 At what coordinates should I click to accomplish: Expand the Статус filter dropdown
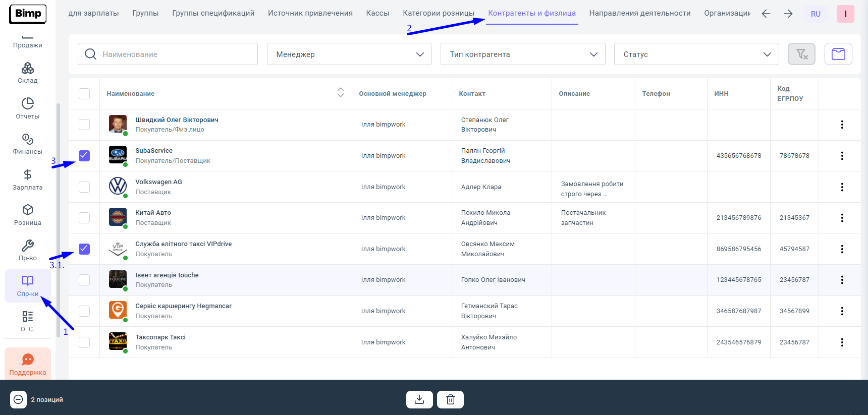(x=696, y=54)
